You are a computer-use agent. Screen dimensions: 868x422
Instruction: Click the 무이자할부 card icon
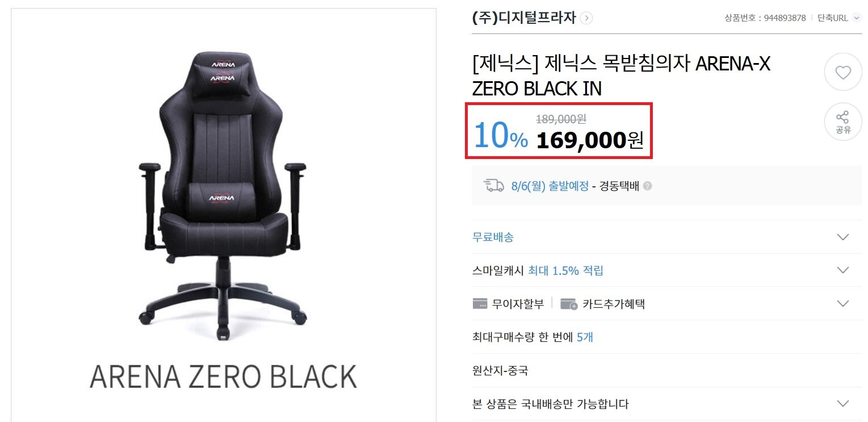[x=480, y=304]
